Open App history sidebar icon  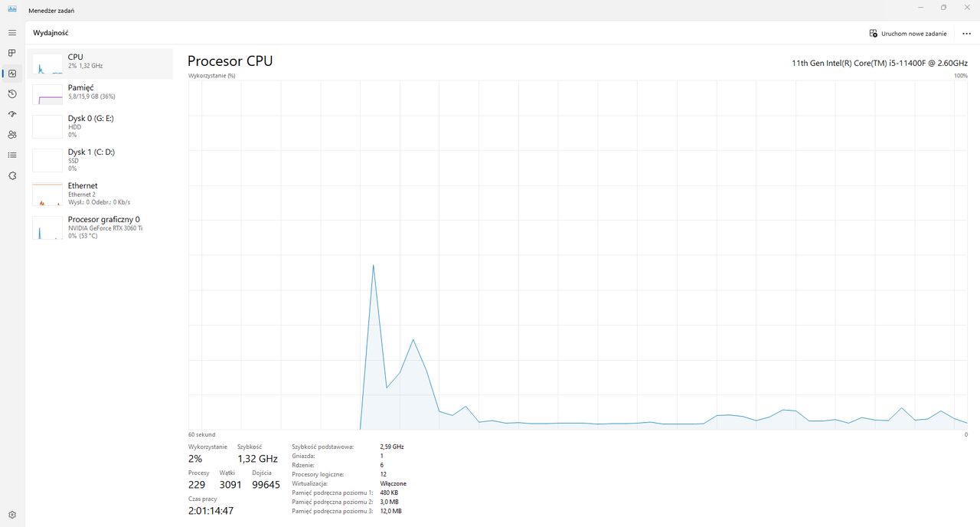click(x=12, y=93)
